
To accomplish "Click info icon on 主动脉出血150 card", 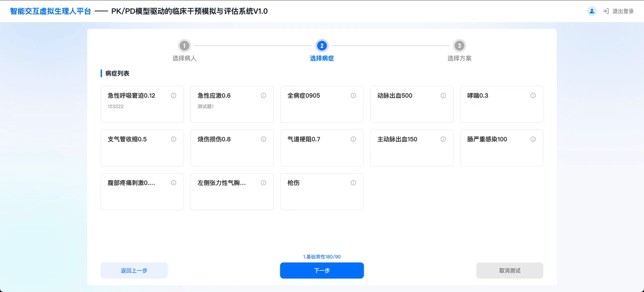I will coord(443,139).
